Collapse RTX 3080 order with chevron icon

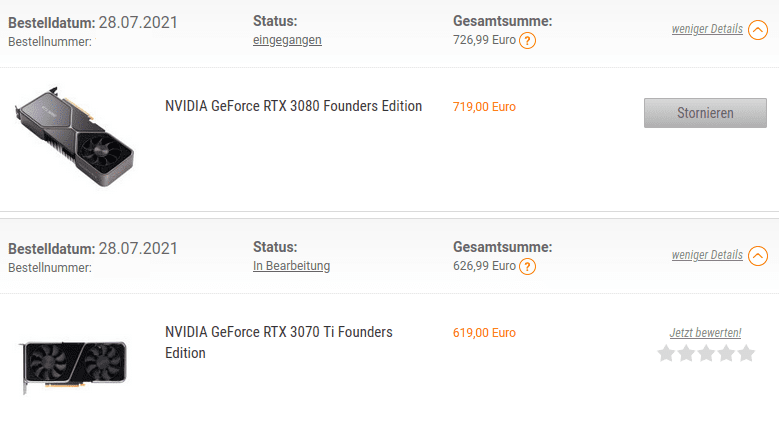(759, 29)
